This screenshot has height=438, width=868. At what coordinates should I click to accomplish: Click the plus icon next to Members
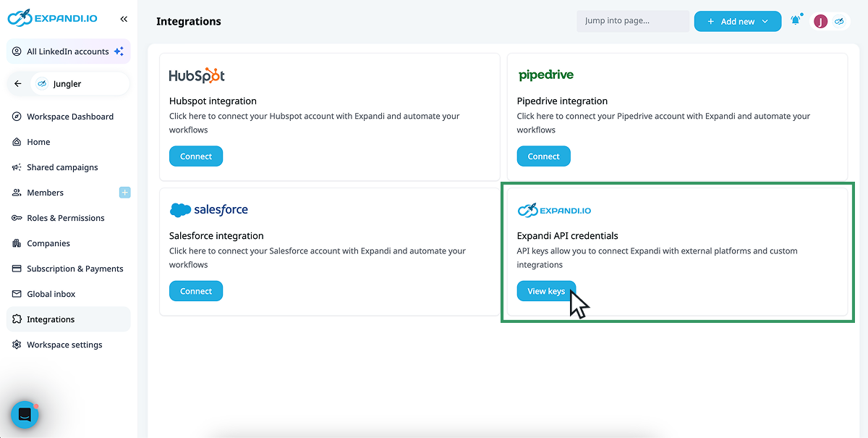[x=124, y=193]
